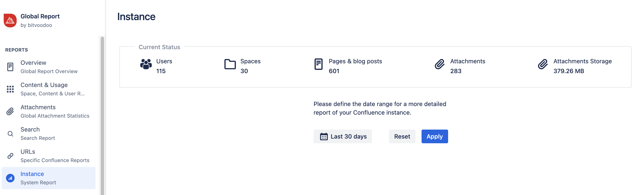Click the Attachments paperclip sidebar icon

tap(10, 111)
